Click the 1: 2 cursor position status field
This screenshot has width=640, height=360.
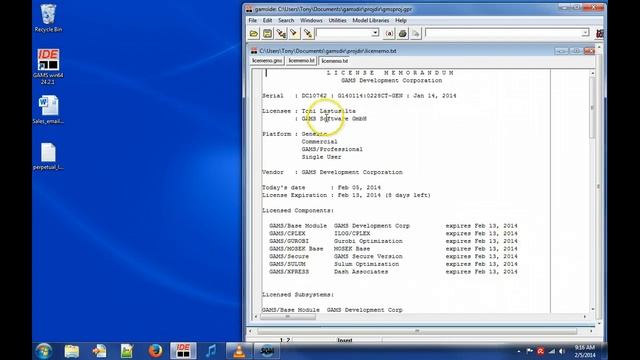[x=285, y=340]
